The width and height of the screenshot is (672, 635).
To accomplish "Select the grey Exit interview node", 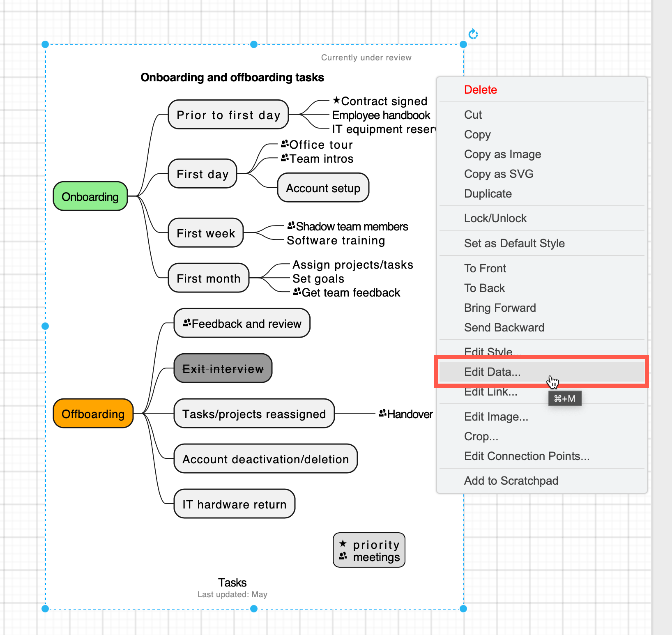I will coord(223,368).
